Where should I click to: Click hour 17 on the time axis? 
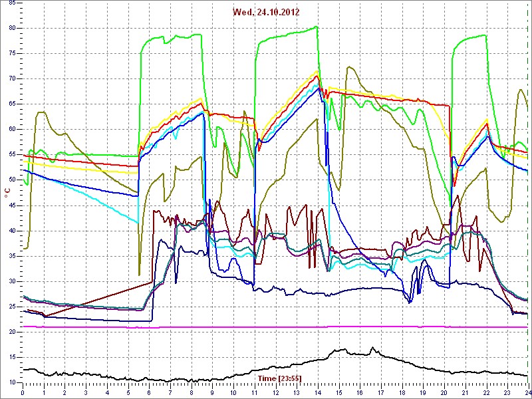[380, 393]
